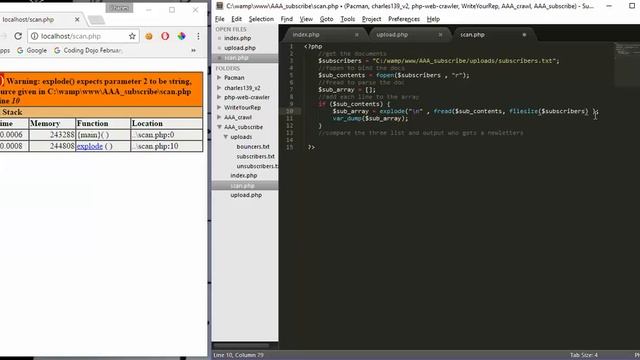Viewport: 640px width, 360px height.
Task: Expand the Pacman folder
Action: click(x=219, y=78)
